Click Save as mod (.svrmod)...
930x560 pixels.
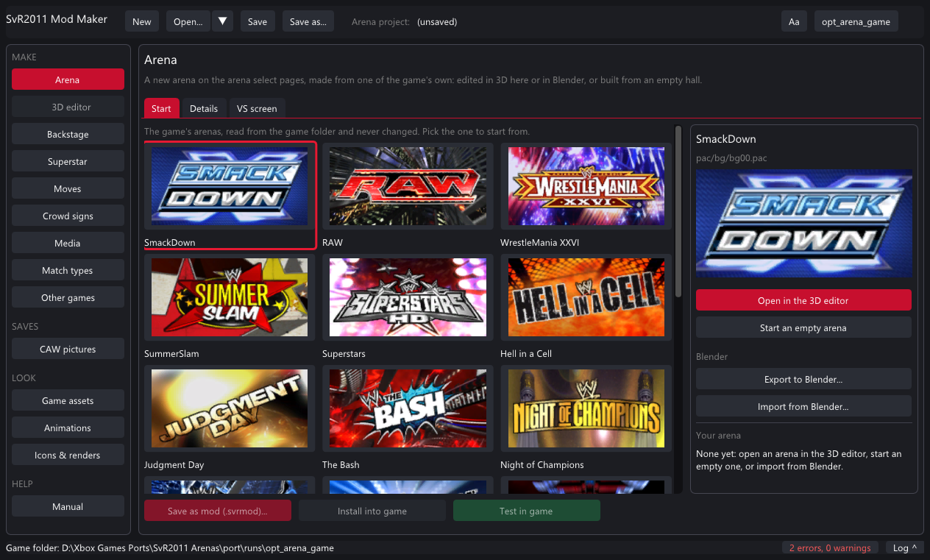tap(218, 511)
